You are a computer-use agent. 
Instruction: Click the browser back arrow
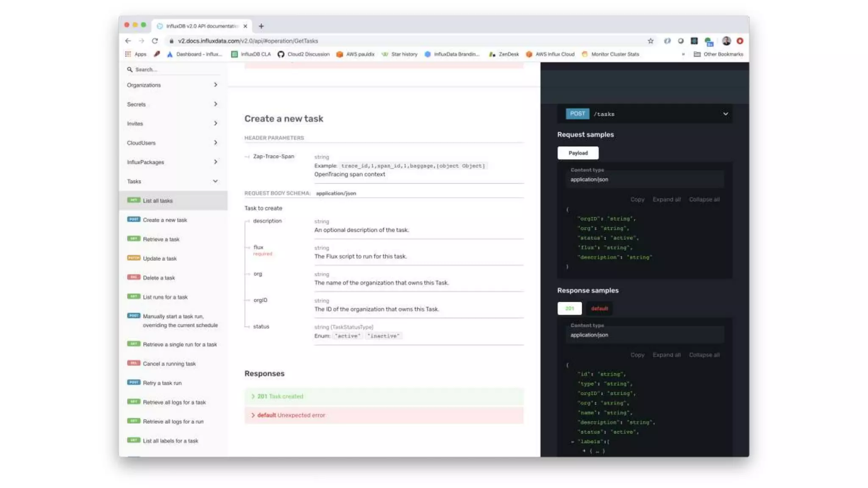point(128,41)
